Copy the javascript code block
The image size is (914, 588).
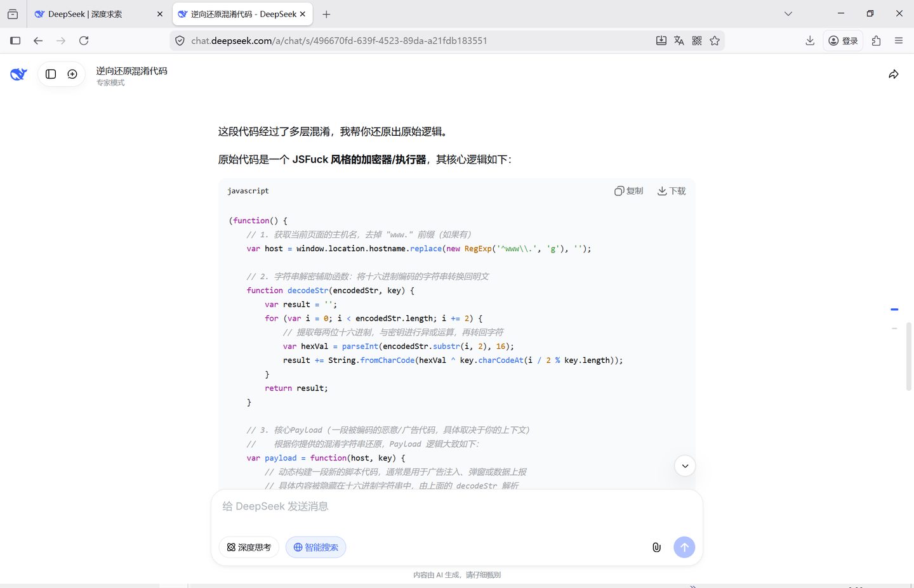628,191
